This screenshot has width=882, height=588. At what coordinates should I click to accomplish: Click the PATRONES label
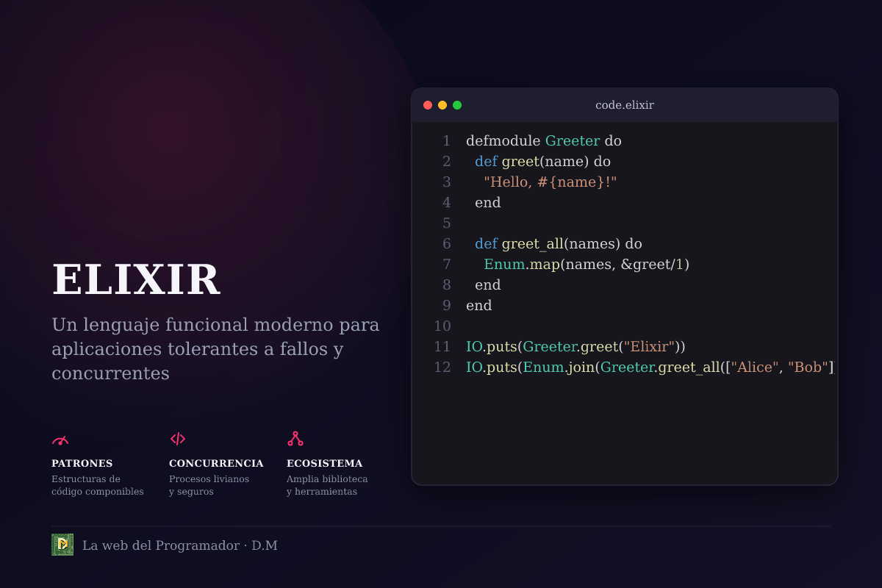[82, 464]
